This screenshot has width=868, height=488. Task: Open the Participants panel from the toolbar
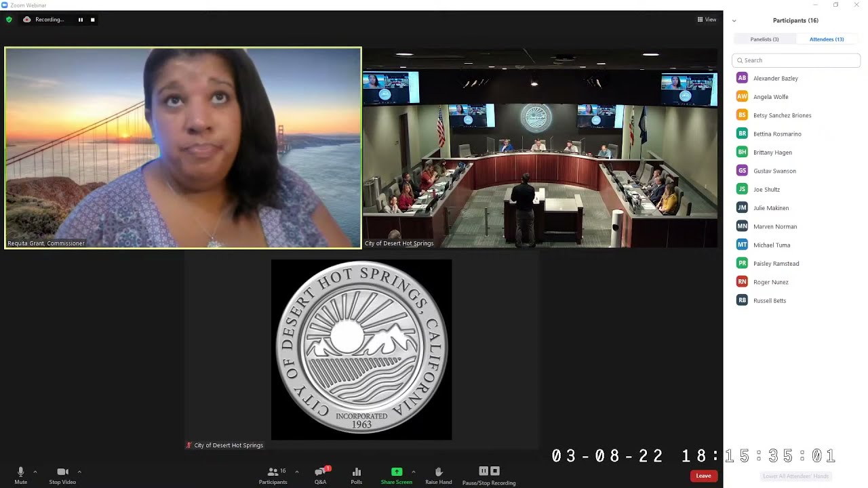(273, 474)
